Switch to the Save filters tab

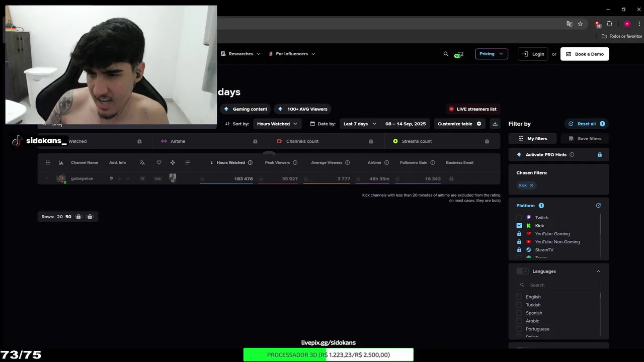(584, 138)
